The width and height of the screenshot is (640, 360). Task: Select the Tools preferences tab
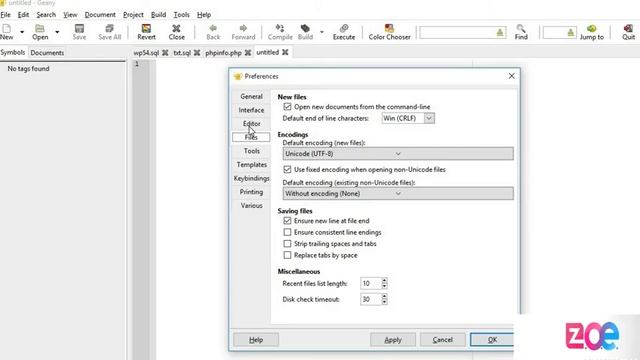pyautogui.click(x=251, y=151)
